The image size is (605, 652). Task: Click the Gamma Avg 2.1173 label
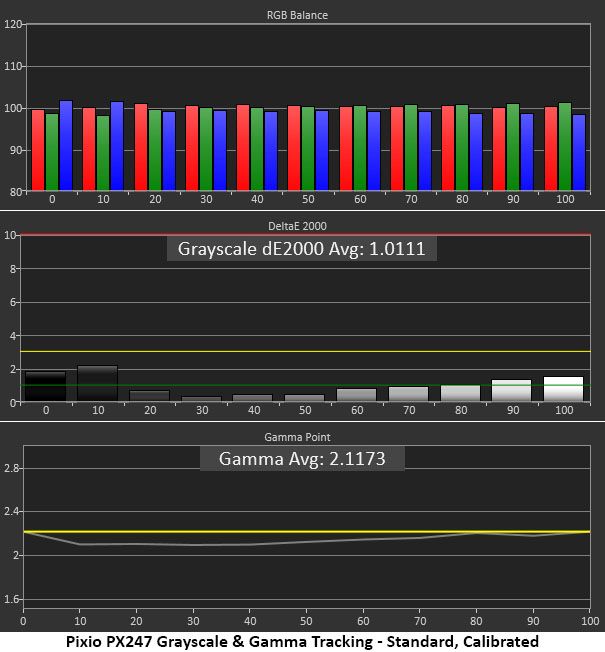302,459
